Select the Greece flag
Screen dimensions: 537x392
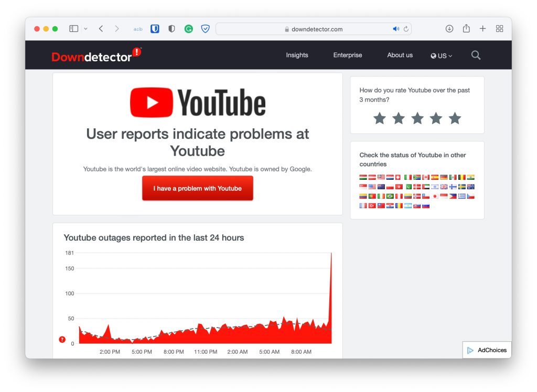461,197
